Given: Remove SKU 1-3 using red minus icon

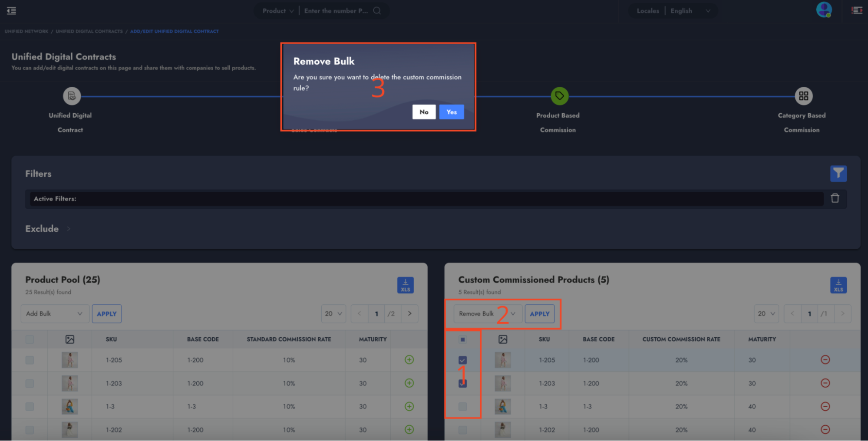Looking at the screenshot, I should pyautogui.click(x=825, y=406).
